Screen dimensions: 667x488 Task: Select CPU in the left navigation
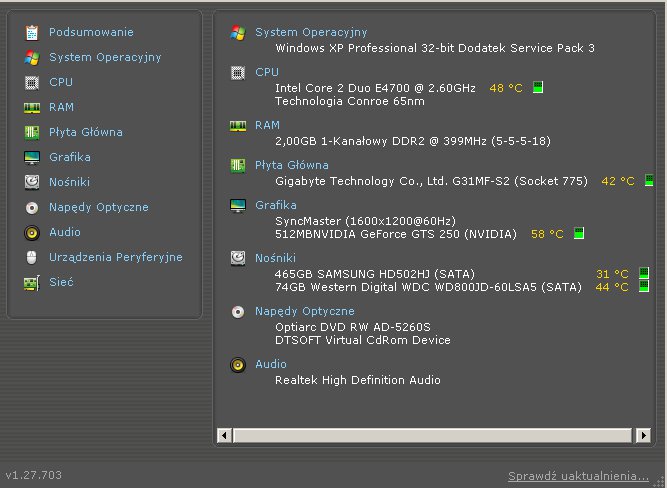point(61,82)
